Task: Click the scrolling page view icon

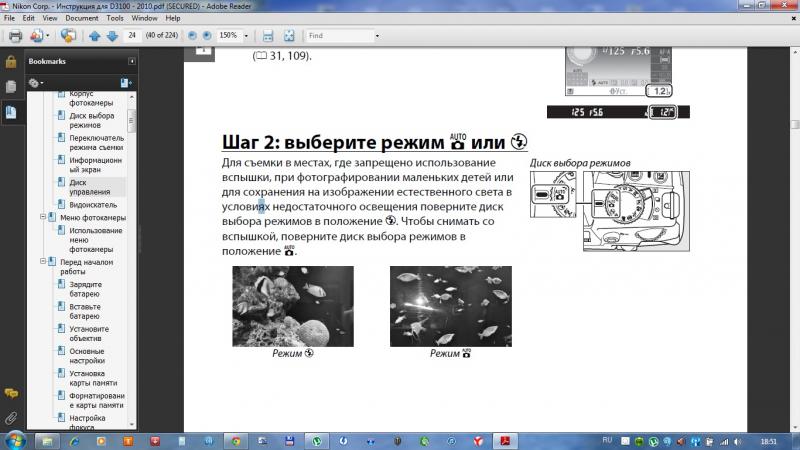Action: (268, 36)
